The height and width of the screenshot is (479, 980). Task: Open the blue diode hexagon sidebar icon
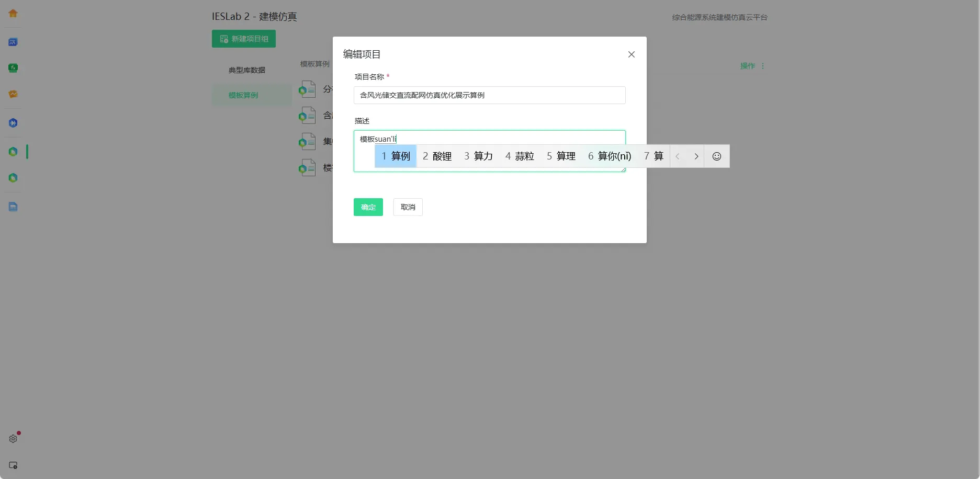pyautogui.click(x=13, y=123)
